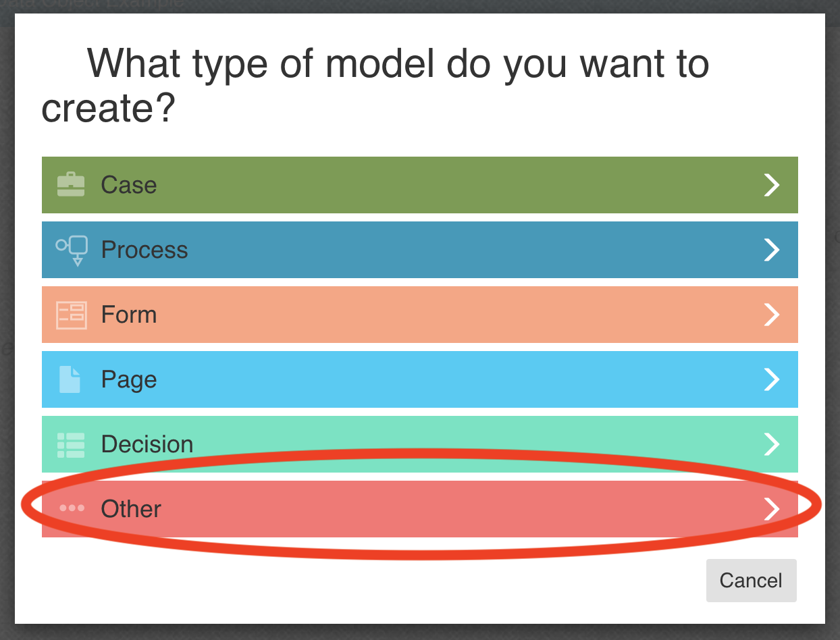Click the chevron on the Form row
This screenshot has height=640, width=840.
pos(771,314)
